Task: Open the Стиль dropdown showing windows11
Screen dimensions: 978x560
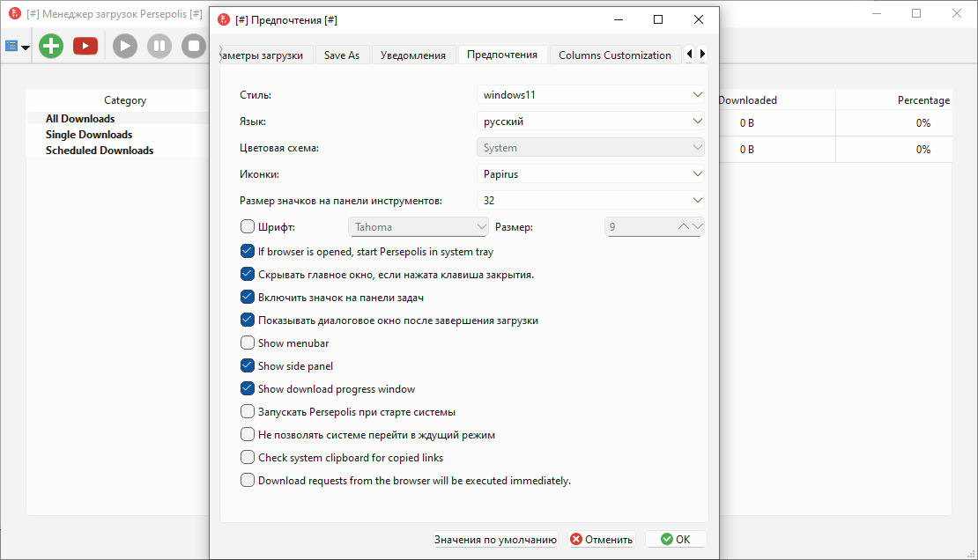Action: point(590,95)
